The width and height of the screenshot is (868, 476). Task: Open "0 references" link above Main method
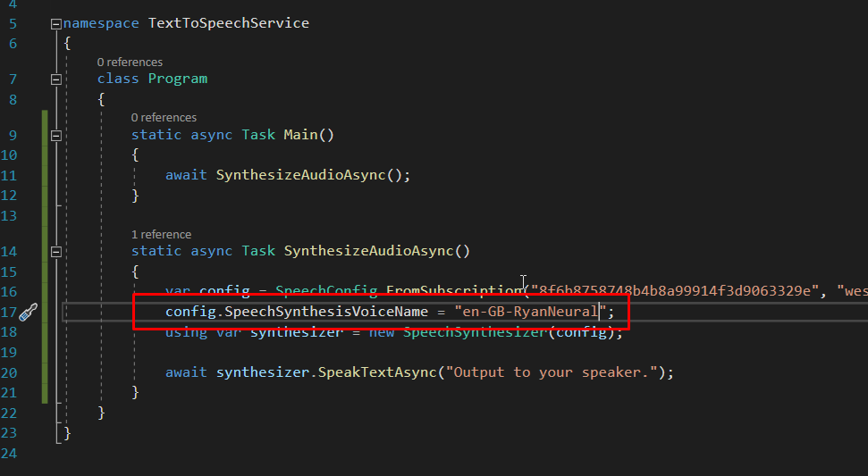164,118
